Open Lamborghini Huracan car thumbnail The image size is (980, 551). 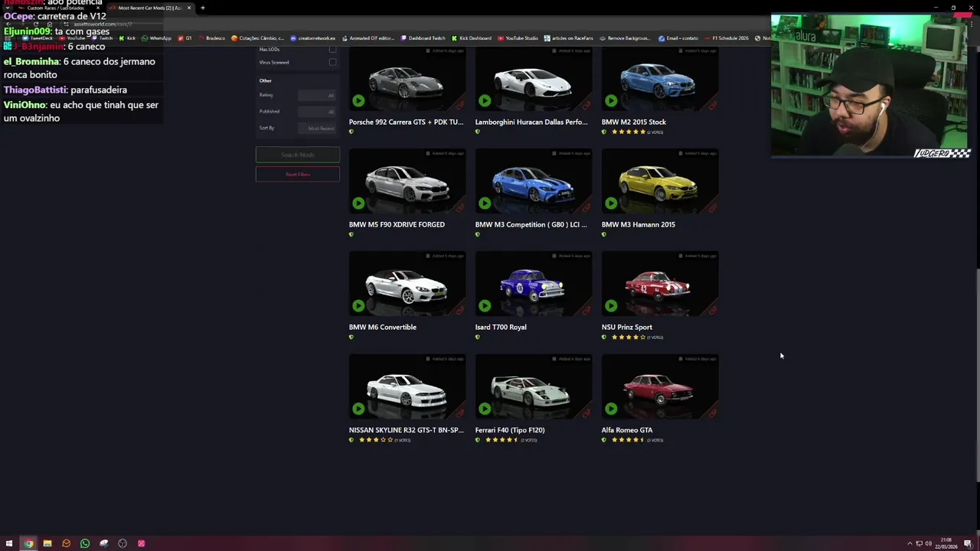point(534,79)
